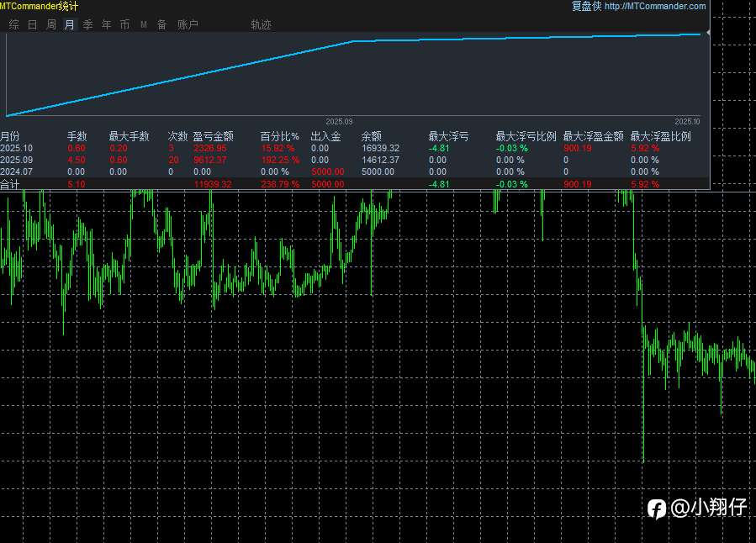Click the total profit 11939.32

point(213,184)
